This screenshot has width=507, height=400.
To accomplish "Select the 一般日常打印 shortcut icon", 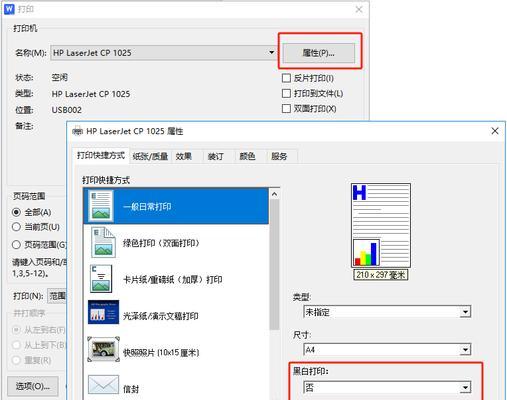I will point(101,206).
